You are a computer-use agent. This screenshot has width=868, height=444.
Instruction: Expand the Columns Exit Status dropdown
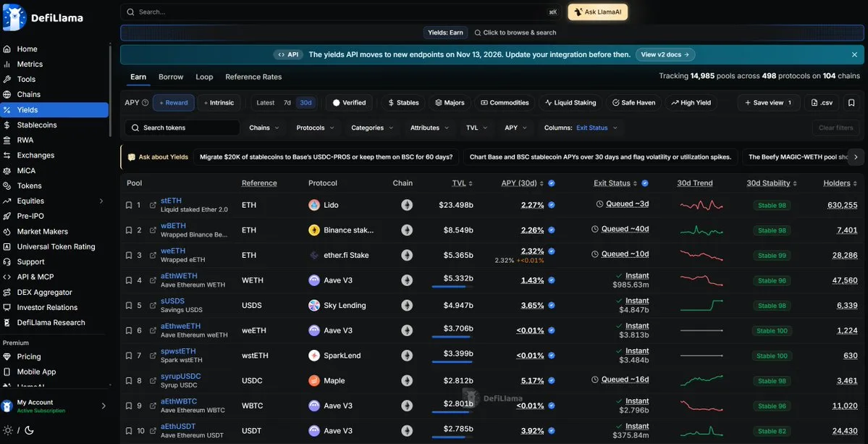[x=581, y=128]
